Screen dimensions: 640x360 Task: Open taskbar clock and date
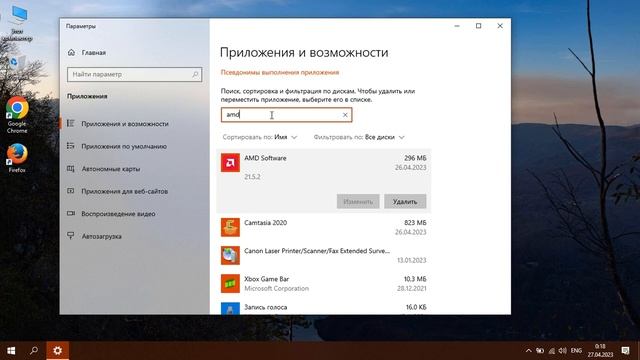(600, 351)
